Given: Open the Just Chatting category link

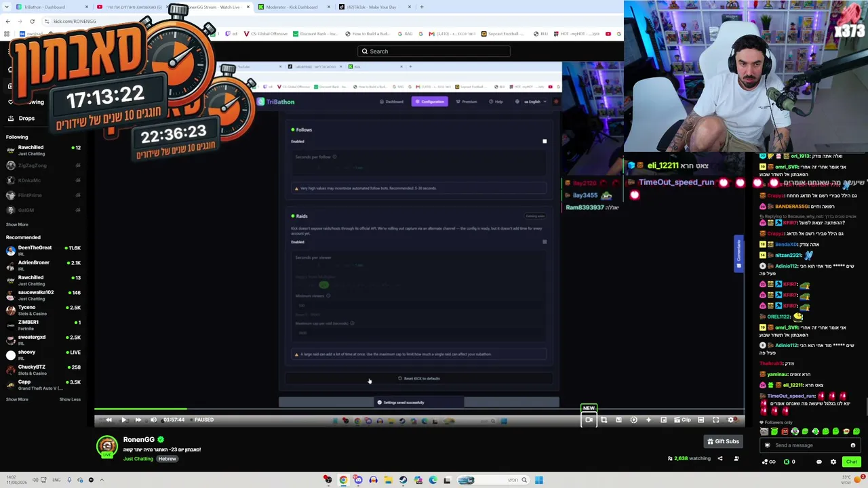Looking at the screenshot, I should click(138, 459).
